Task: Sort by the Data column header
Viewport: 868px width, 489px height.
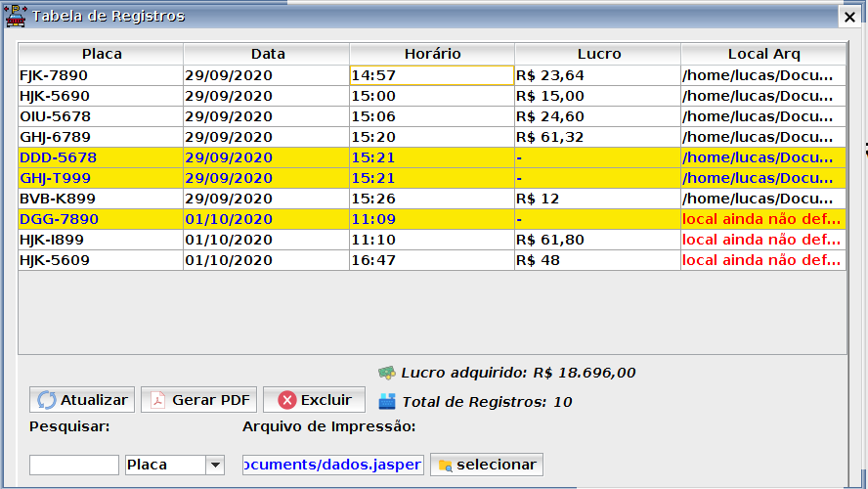Action: (267, 54)
